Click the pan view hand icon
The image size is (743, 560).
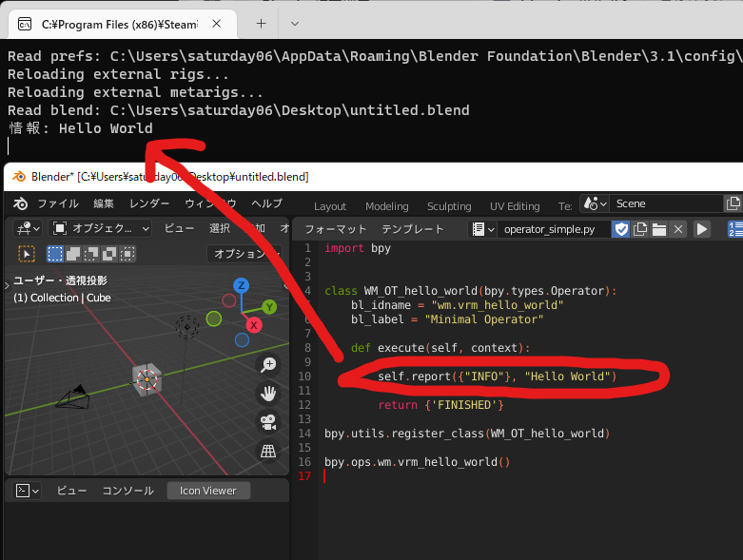point(268,394)
